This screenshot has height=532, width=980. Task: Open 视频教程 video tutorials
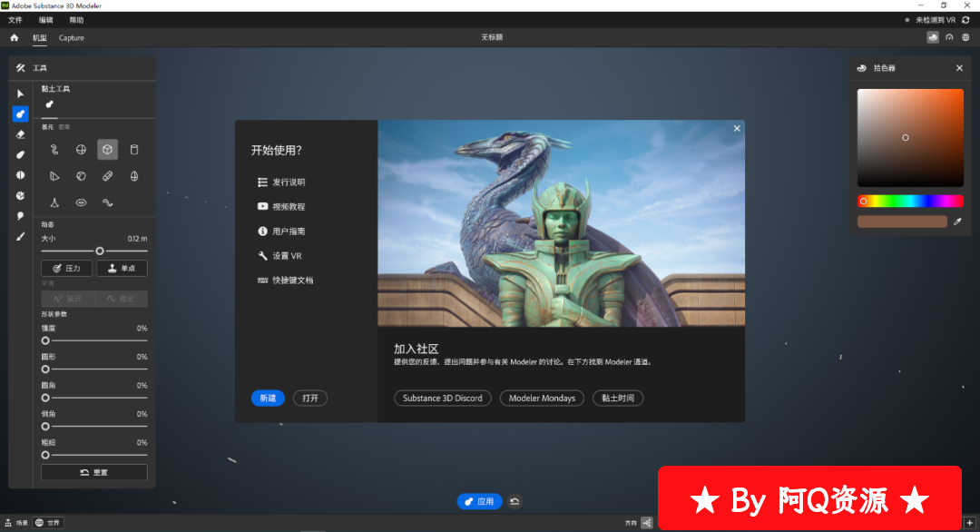pos(281,206)
